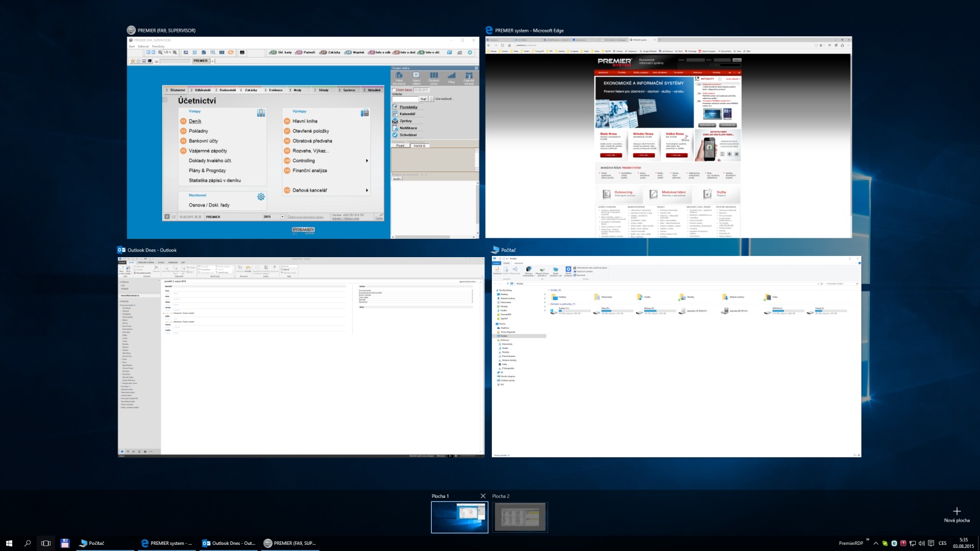The image size is (980, 551).
Task: Select the Odběratelé tab in PREMIER
Action: tap(201, 90)
